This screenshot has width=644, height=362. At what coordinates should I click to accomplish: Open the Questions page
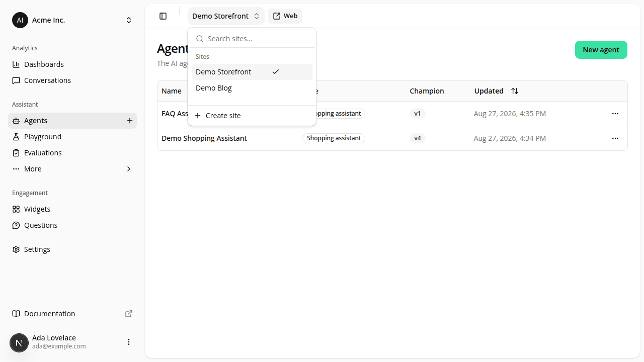click(72, 225)
